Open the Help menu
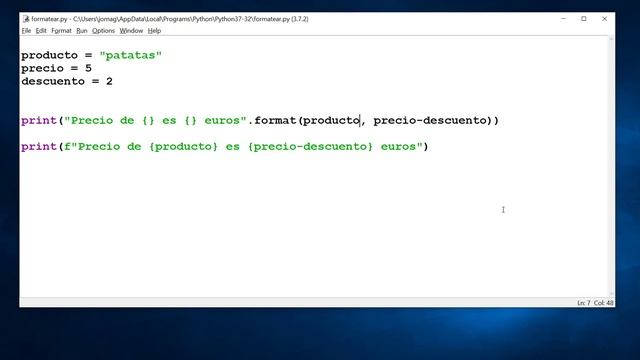 (154, 31)
